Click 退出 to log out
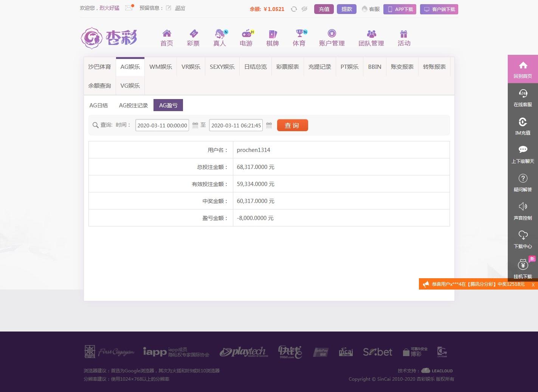Viewport: 538px width, 392px height. tap(180, 8)
